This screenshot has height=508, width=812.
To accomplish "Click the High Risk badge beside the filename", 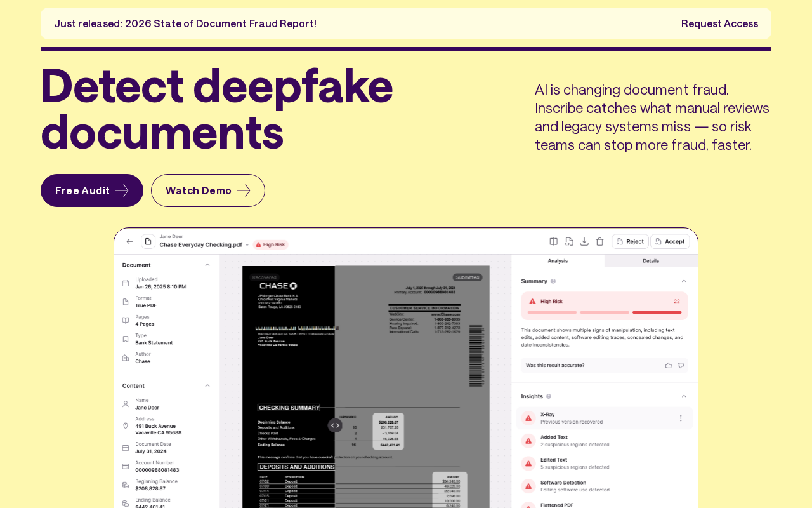I will pyautogui.click(x=271, y=244).
